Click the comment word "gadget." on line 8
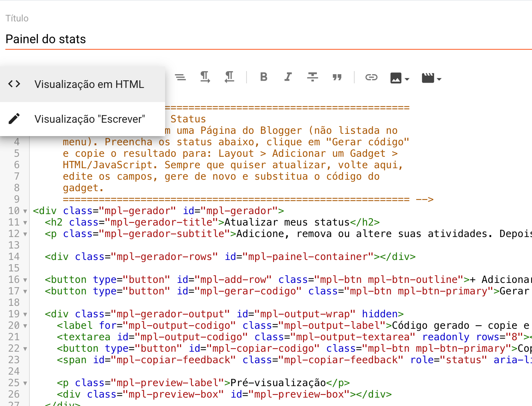Viewport: 532px width, 406px height. pos(83,188)
